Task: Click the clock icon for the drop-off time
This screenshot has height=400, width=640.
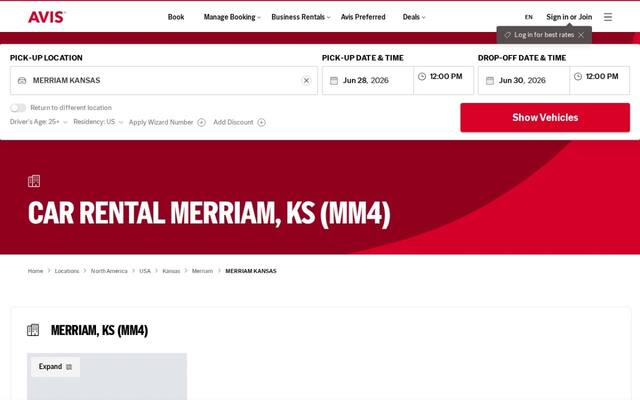Action: [x=578, y=76]
